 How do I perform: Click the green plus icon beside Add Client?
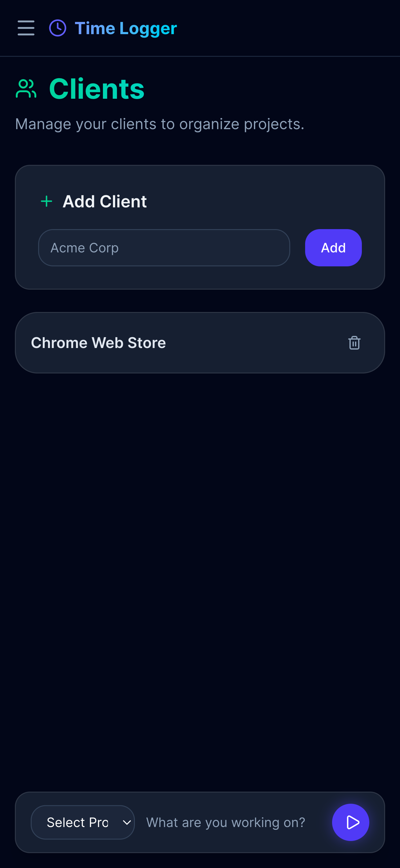[47, 201]
